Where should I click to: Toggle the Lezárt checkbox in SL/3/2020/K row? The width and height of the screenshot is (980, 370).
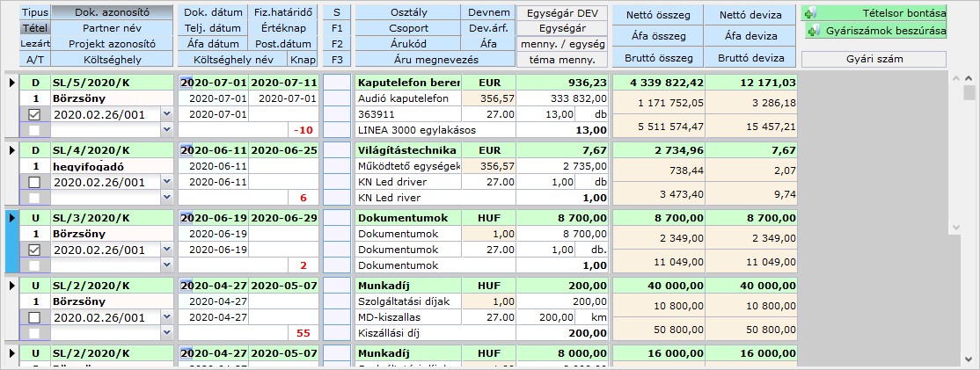[34, 250]
